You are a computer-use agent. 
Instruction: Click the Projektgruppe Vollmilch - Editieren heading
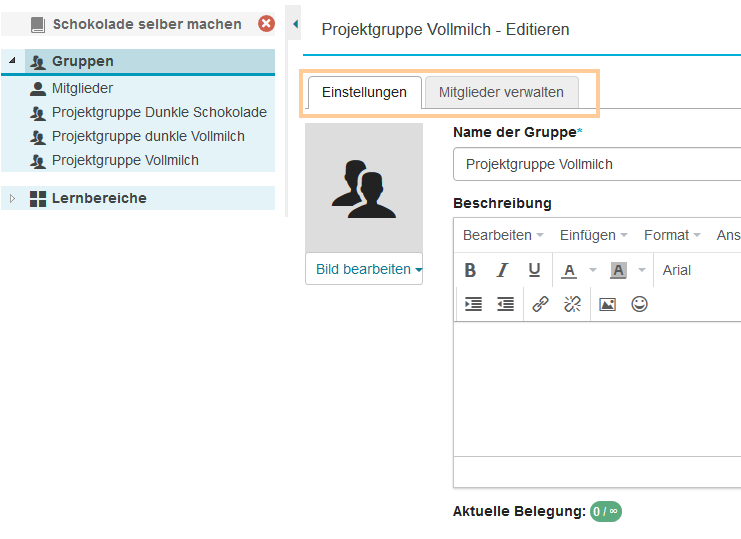click(x=445, y=29)
